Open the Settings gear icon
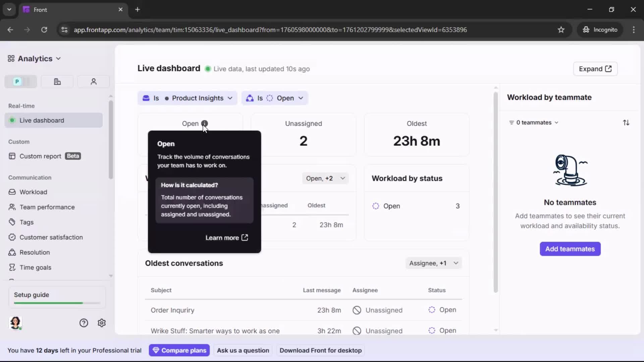The height and width of the screenshot is (362, 644). [102, 323]
